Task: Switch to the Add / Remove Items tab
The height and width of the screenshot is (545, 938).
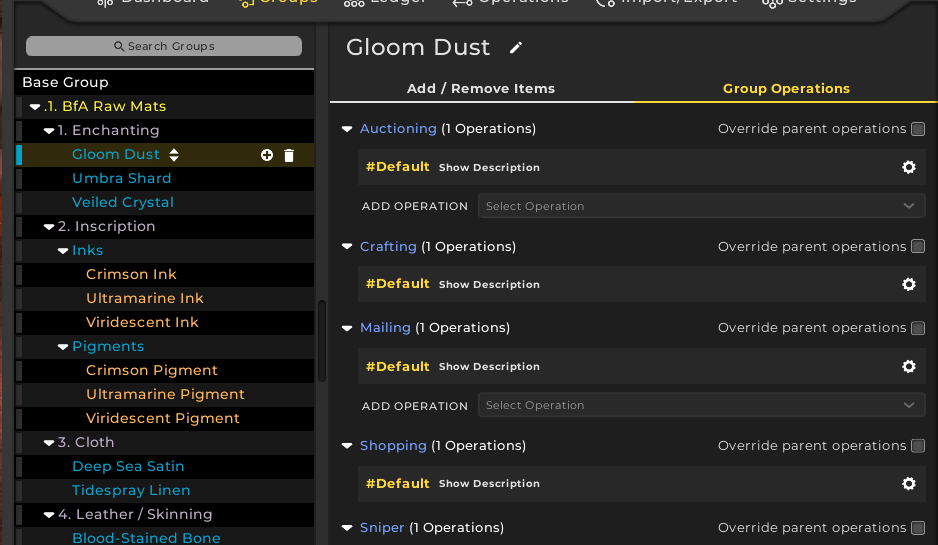Action: coord(480,89)
